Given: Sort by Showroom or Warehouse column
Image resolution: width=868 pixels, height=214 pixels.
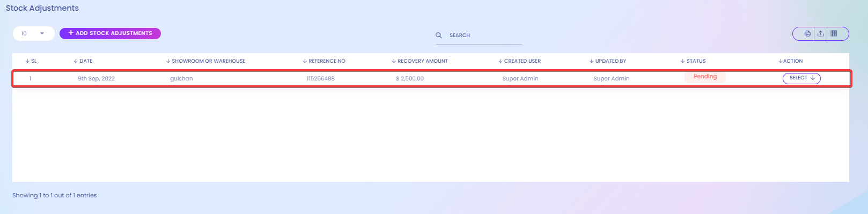Looking at the screenshot, I should [205, 61].
